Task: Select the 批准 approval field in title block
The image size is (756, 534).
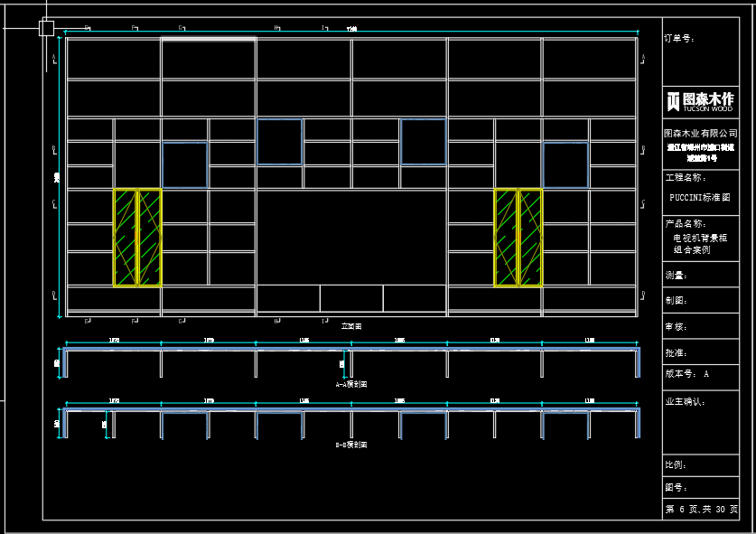Action: [x=676, y=352]
